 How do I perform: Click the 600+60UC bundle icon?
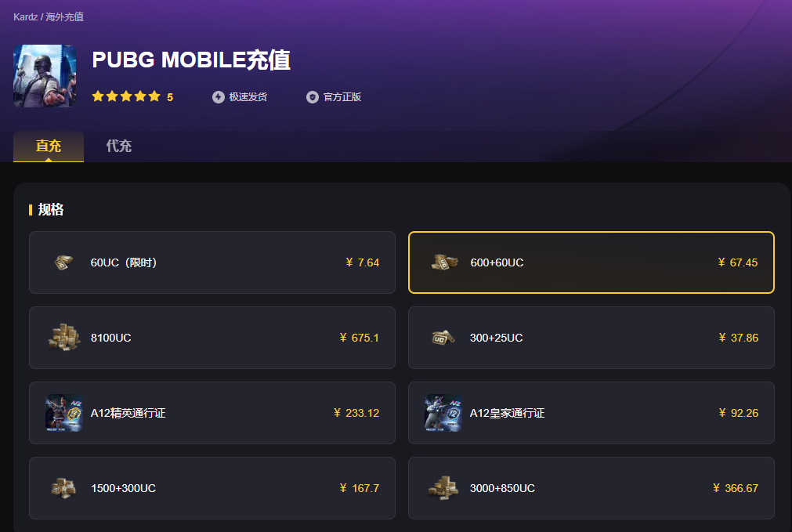click(443, 262)
